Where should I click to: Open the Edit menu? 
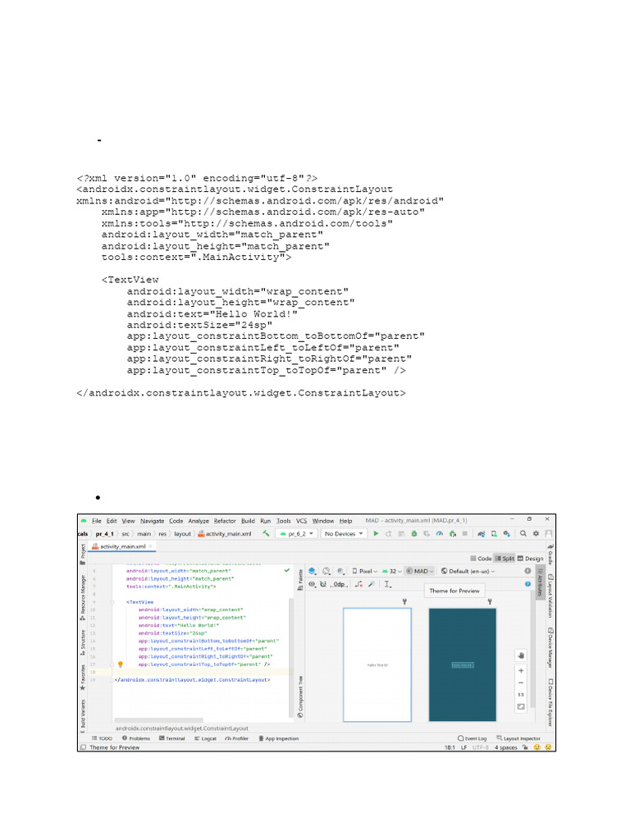point(112,521)
